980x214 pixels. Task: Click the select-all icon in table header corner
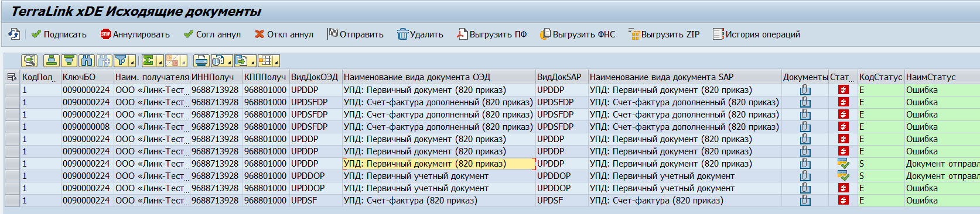(12, 77)
